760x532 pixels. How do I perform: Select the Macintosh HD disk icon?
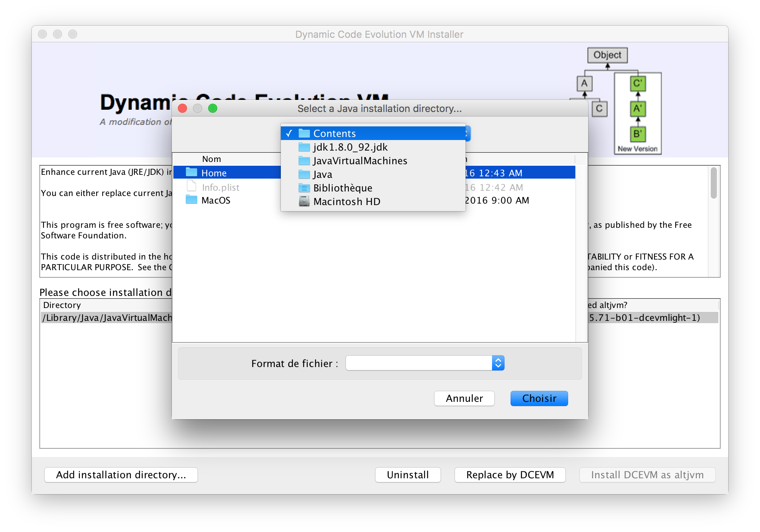(304, 201)
